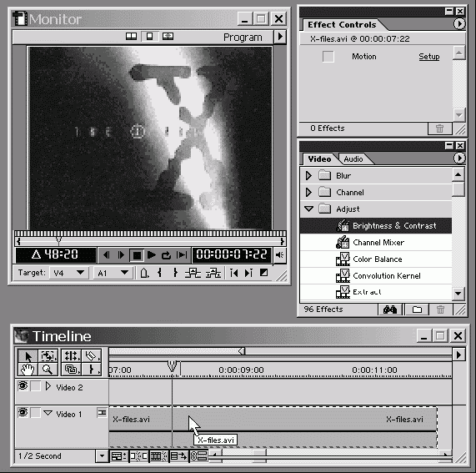
Task: Collapse the Adjust effects folder
Action: (x=308, y=209)
